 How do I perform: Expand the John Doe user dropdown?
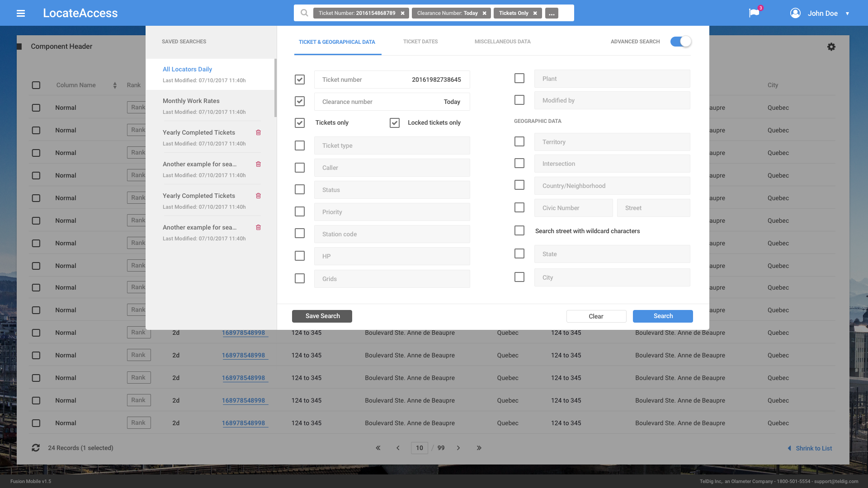(847, 14)
